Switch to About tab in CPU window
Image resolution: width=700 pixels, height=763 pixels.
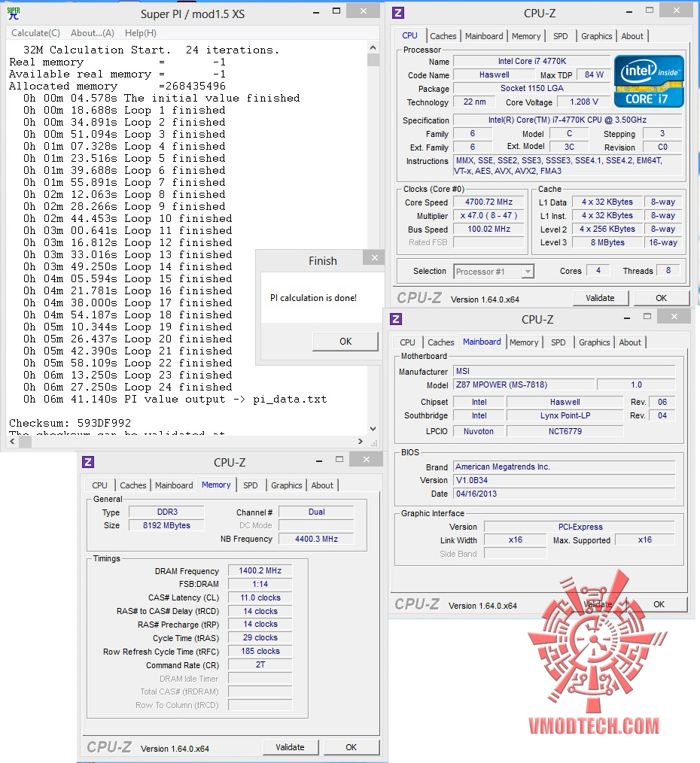(x=632, y=36)
